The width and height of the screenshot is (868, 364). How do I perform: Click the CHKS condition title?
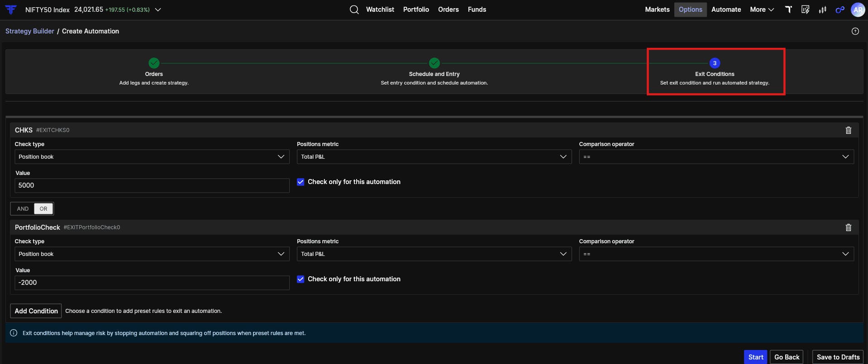tap(24, 130)
